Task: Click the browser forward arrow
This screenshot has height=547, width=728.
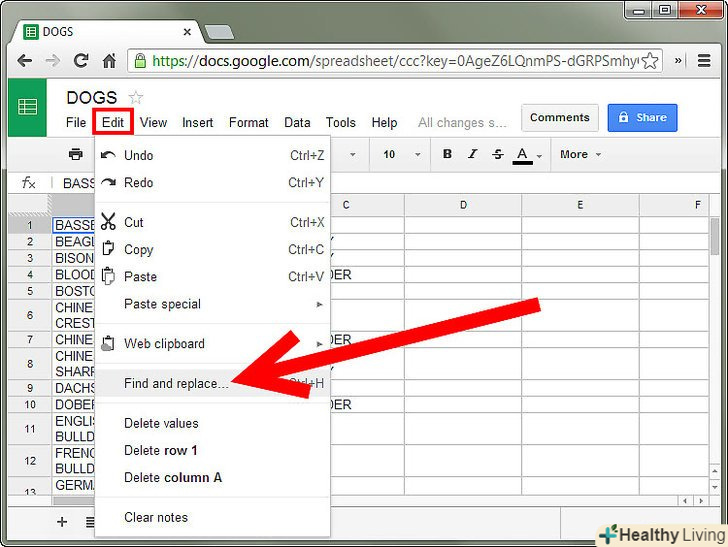Action: click(52, 61)
